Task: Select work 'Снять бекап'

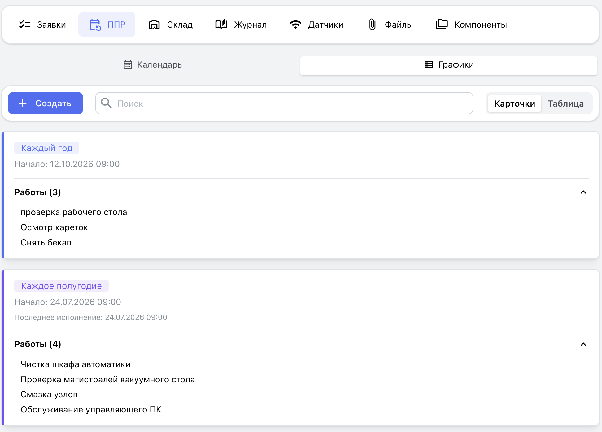Action: tap(46, 242)
